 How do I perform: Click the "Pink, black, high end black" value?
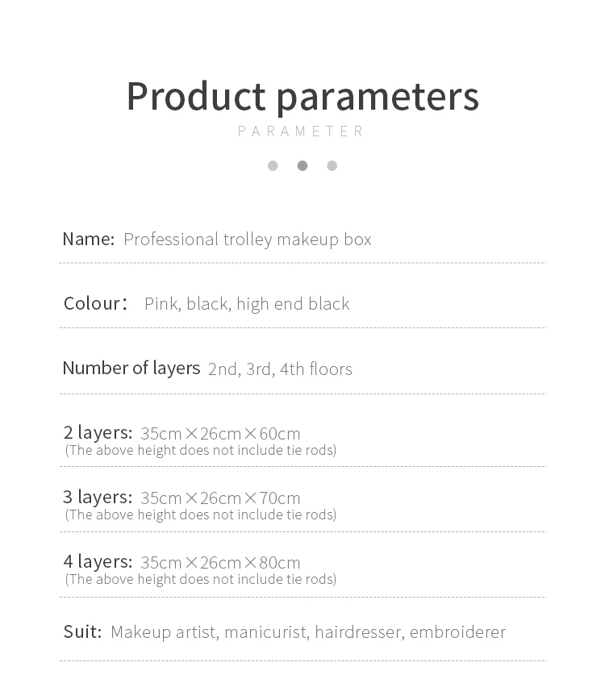click(x=247, y=304)
